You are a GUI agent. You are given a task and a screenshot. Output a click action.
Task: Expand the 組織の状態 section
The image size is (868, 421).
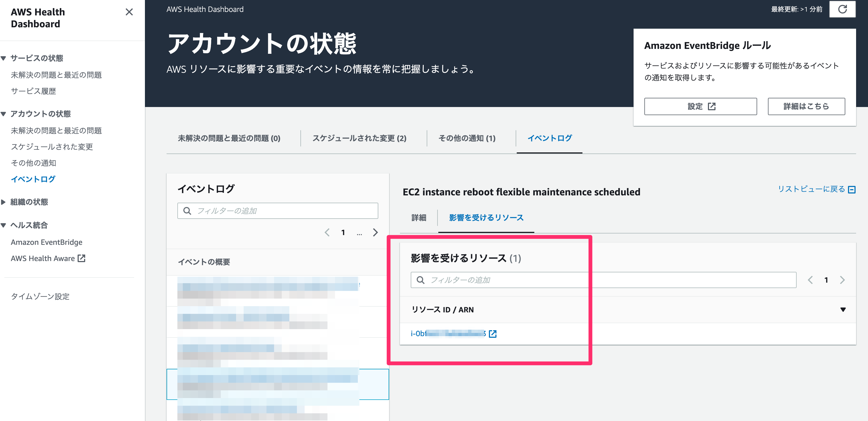pyautogui.click(x=3, y=202)
